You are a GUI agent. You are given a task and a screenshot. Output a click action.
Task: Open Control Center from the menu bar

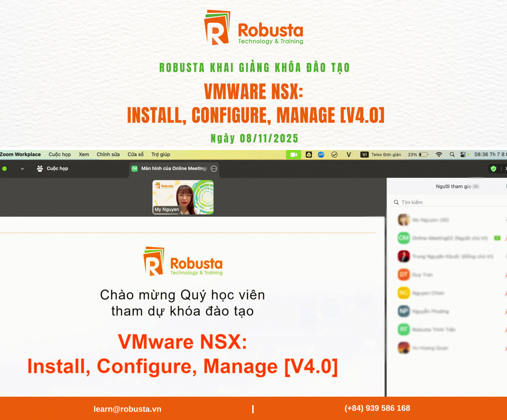pos(463,155)
